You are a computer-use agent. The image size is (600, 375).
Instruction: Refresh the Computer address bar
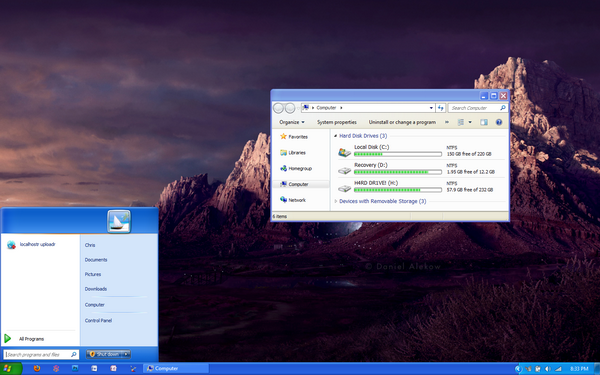click(x=440, y=108)
